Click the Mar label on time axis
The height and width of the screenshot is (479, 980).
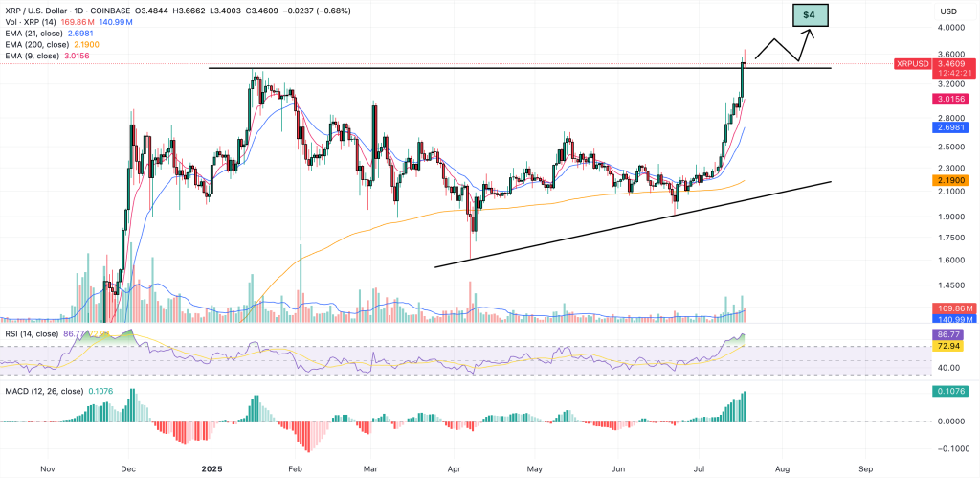[371, 468]
